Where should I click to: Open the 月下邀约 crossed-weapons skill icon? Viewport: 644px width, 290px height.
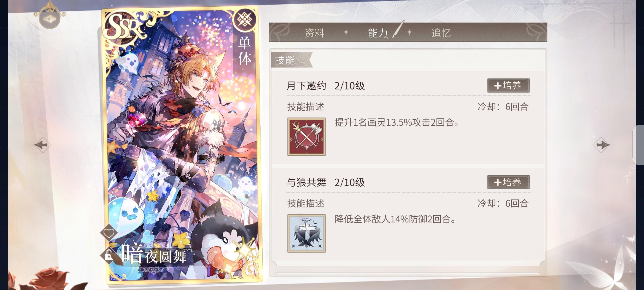point(306,137)
